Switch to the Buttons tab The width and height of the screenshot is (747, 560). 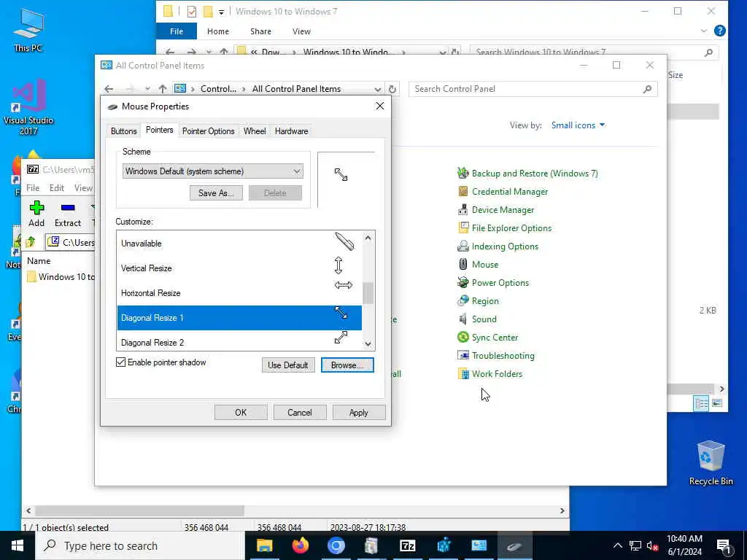pyautogui.click(x=124, y=131)
